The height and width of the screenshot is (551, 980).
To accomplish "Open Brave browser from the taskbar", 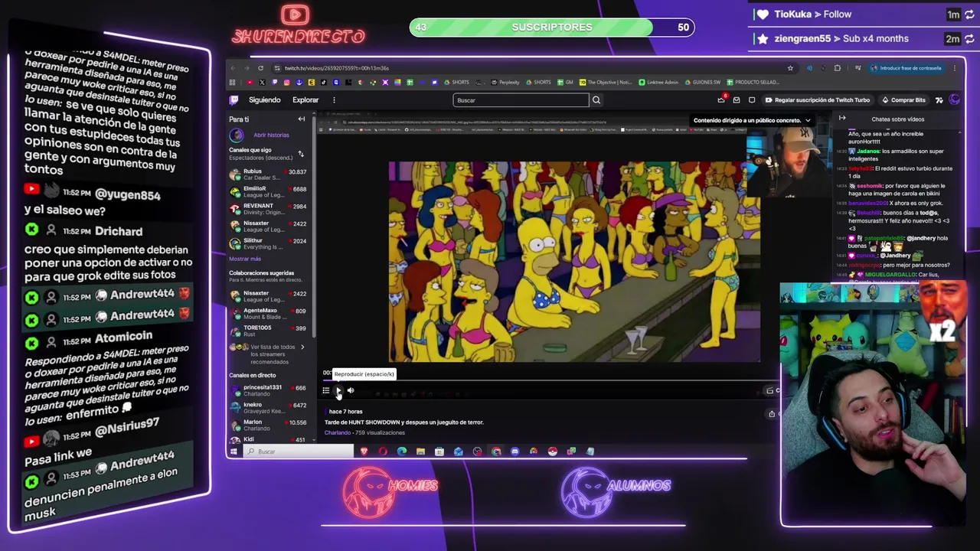I will 364,452.
